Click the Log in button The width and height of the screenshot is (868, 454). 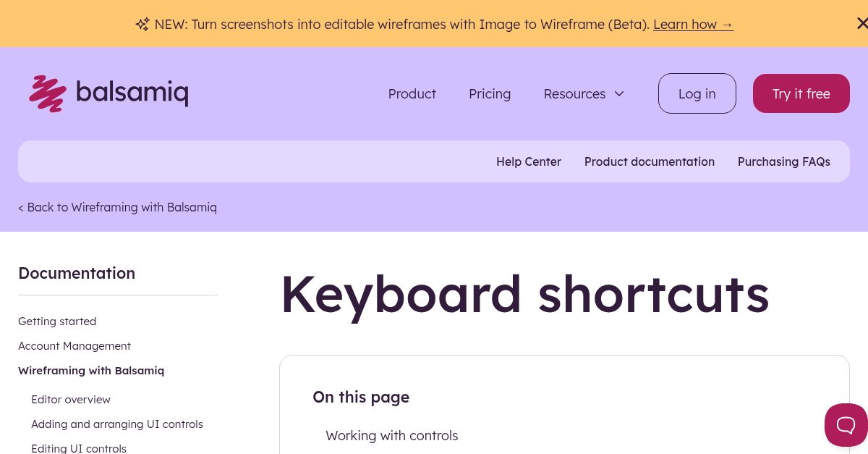[697, 93]
